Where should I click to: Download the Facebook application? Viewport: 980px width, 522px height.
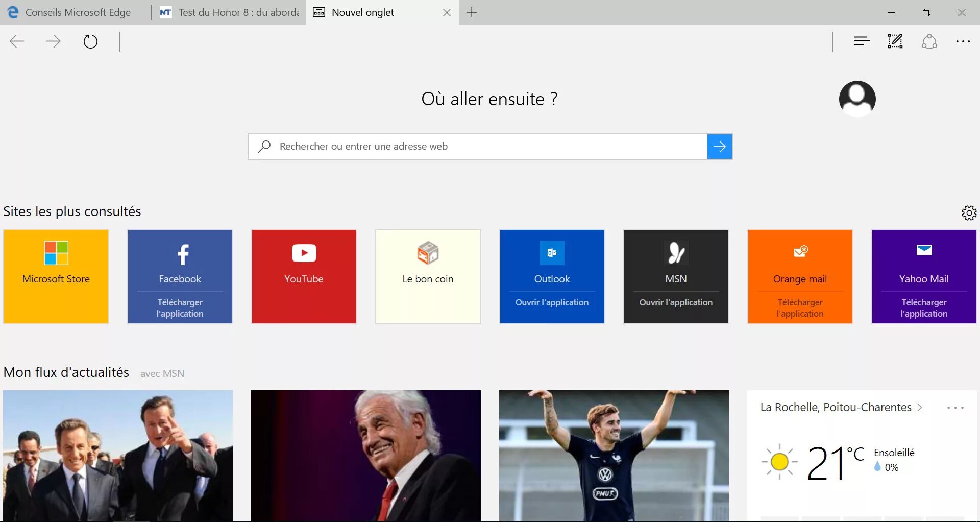pos(180,308)
